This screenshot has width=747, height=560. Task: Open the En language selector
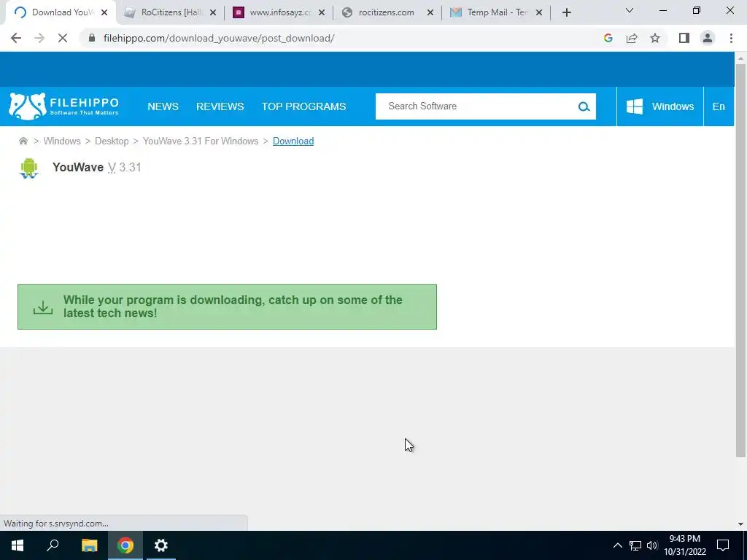tap(719, 106)
